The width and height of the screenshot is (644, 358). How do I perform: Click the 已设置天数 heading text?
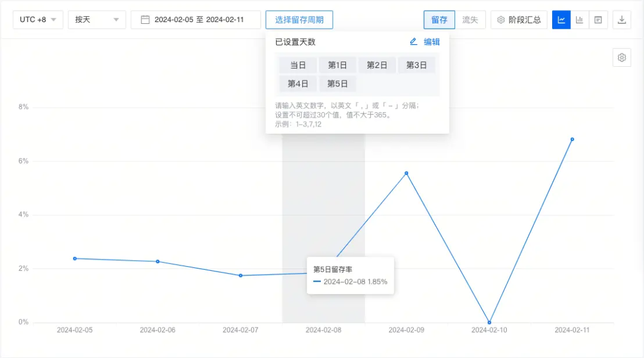click(x=295, y=42)
